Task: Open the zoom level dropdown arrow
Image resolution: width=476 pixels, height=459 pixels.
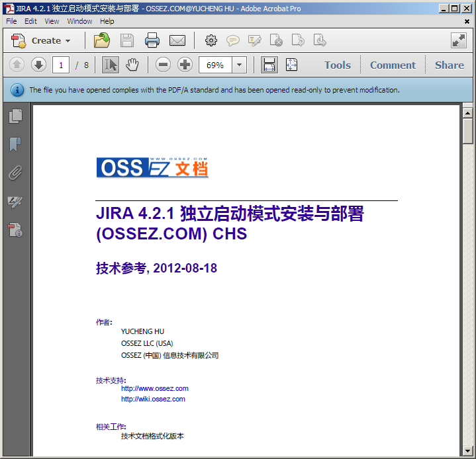Action: click(x=239, y=65)
